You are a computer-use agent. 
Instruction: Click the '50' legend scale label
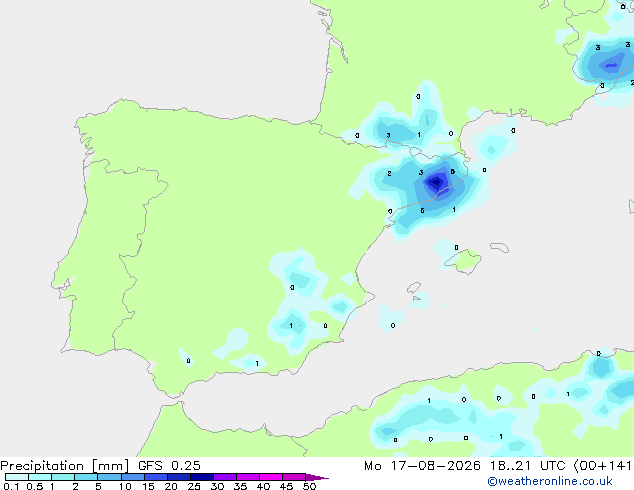[x=309, y=486]
